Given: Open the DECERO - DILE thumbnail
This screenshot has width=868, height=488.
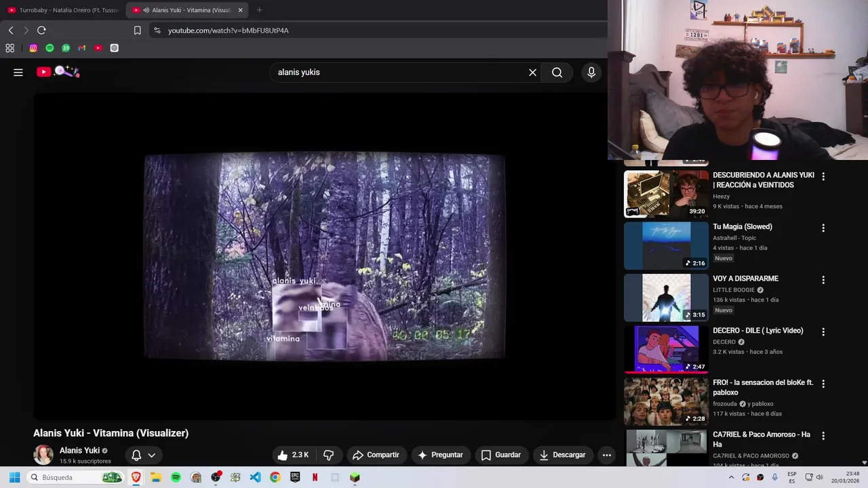Looking at the screenshot, I should tap(666, 349).
